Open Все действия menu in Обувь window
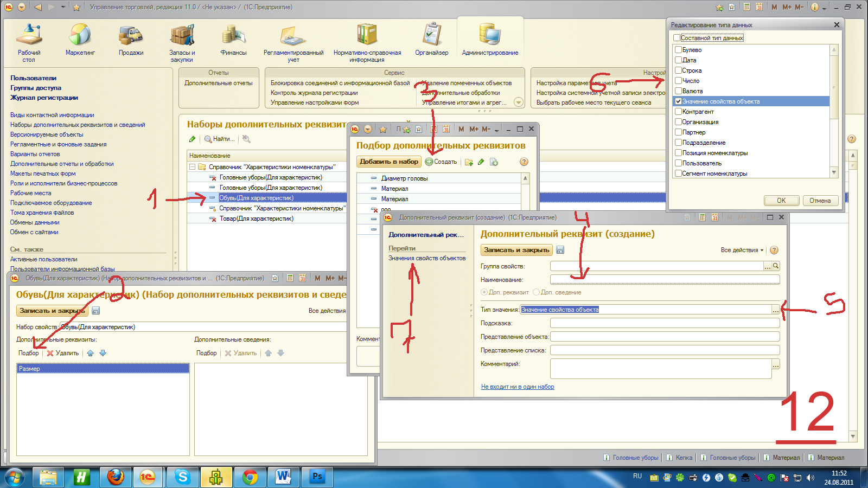 (327, 311)
